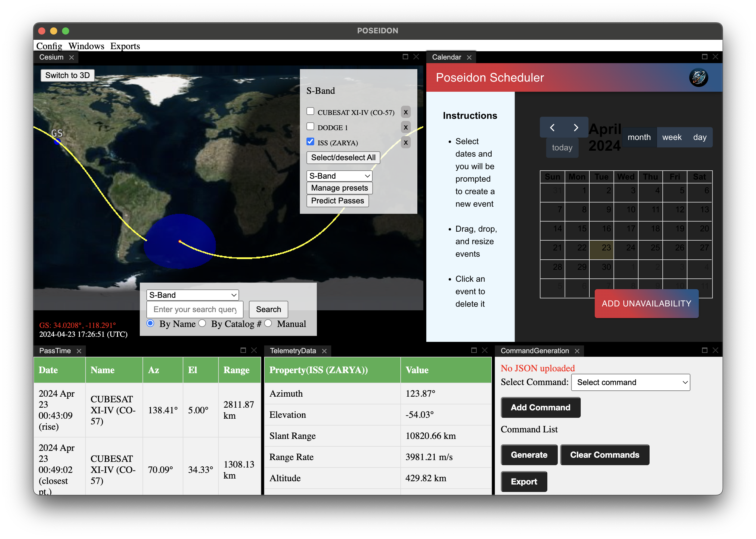Screen dimensions: 756x539
Task: Maximize the Cesium panel
Action: click(405, 57)
